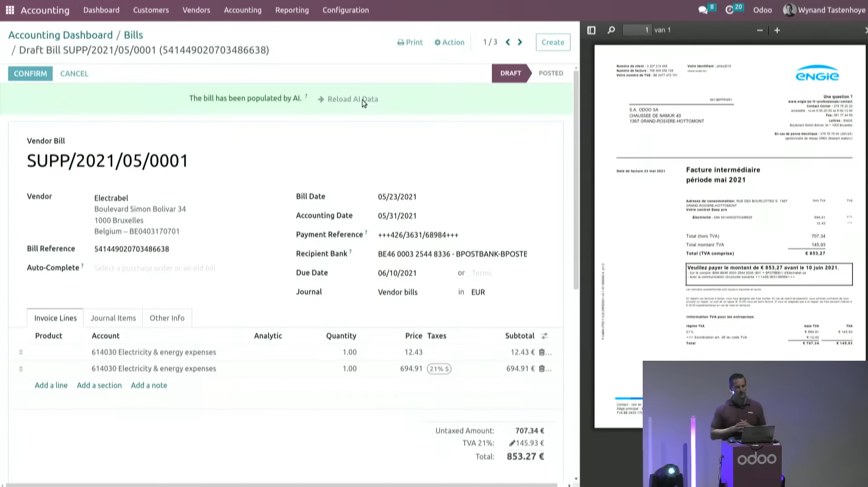The height and width of the screenshot is (487, 868).
Task: Click the Create button
Action: click(553, 42)
